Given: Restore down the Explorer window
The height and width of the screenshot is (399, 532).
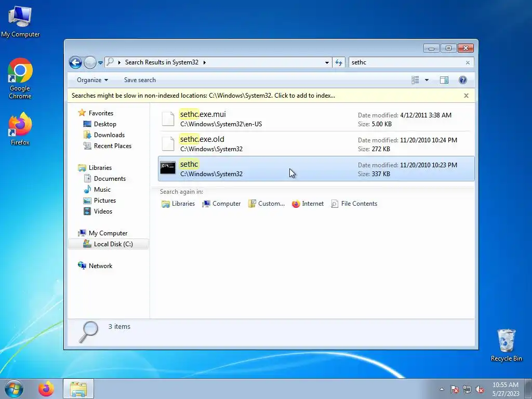Looking at the screenshot, I should tap(448, 48).
